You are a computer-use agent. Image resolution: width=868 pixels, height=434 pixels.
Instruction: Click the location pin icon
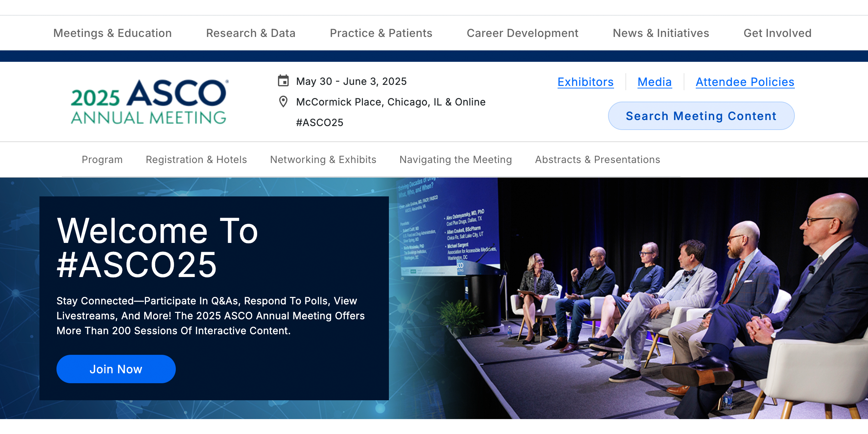[283, 102]
